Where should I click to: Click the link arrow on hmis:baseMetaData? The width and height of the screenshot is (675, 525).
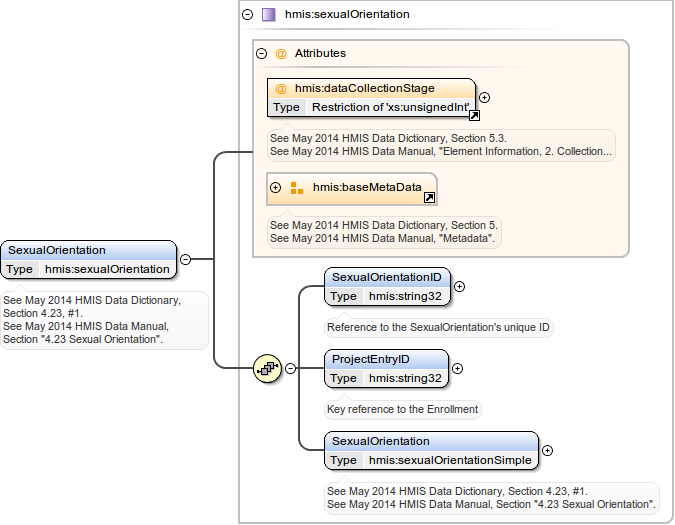coord(429,198)
